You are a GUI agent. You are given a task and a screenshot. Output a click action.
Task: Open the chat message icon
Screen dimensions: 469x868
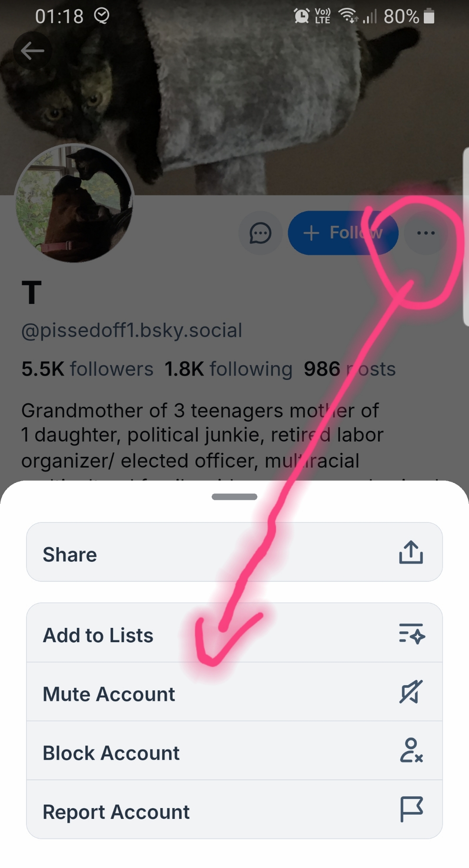pos(260,233)
